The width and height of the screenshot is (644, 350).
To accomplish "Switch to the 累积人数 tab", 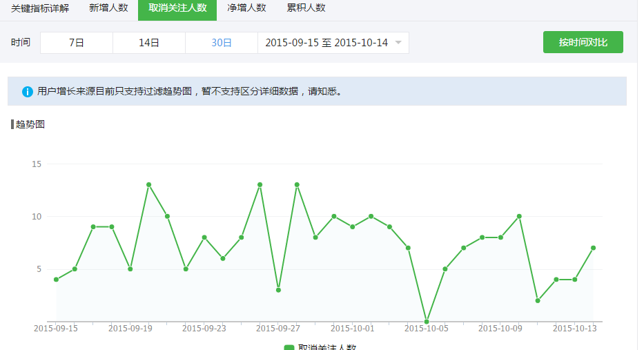I will pos(306,8).
